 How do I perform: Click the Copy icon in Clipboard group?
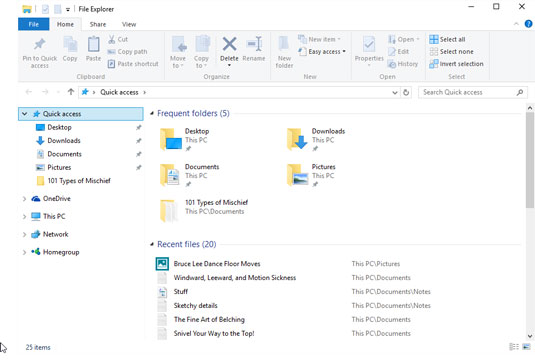70,45
